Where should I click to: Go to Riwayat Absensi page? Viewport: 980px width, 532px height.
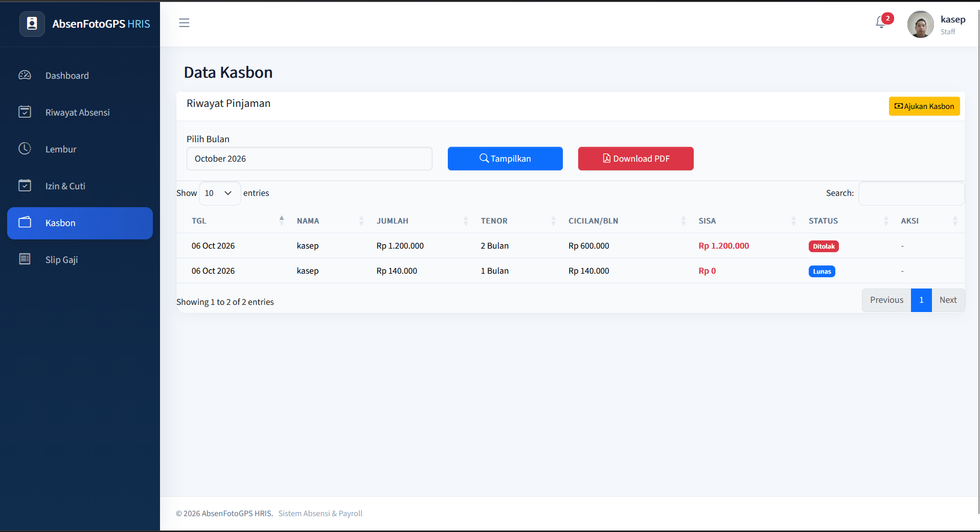(80, 113)
